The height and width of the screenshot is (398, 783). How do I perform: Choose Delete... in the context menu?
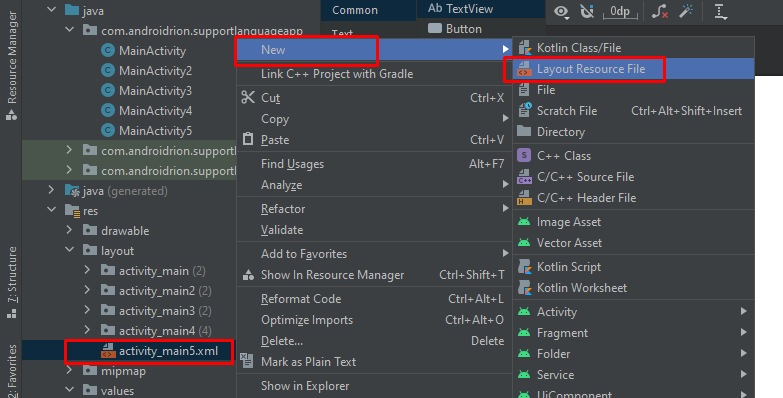click(x=374, y=341)
